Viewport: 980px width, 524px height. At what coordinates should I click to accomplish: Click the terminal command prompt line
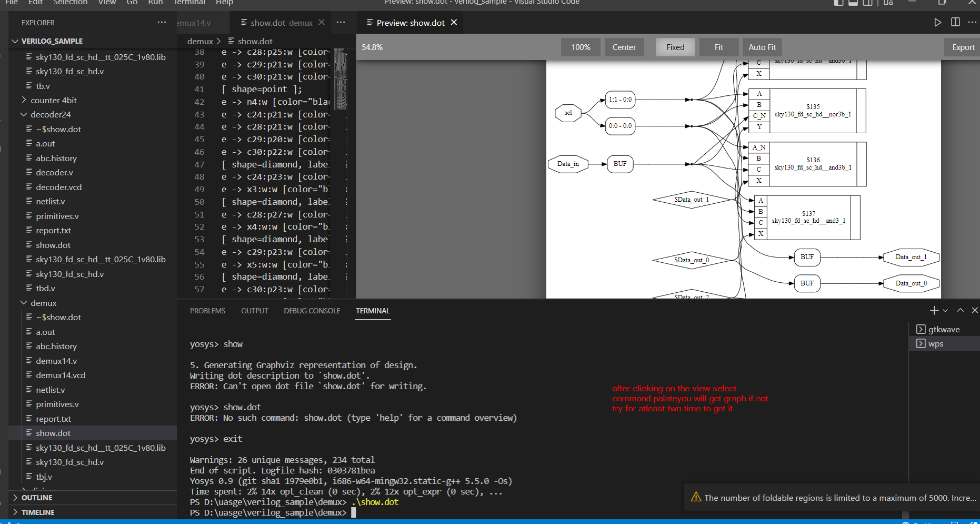tap(274, 512)
